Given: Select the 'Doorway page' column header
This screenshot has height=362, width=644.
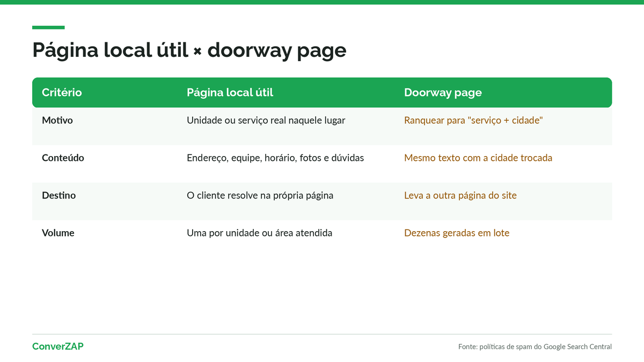Looking at the screenshot, I should click(x=443, y=92).
